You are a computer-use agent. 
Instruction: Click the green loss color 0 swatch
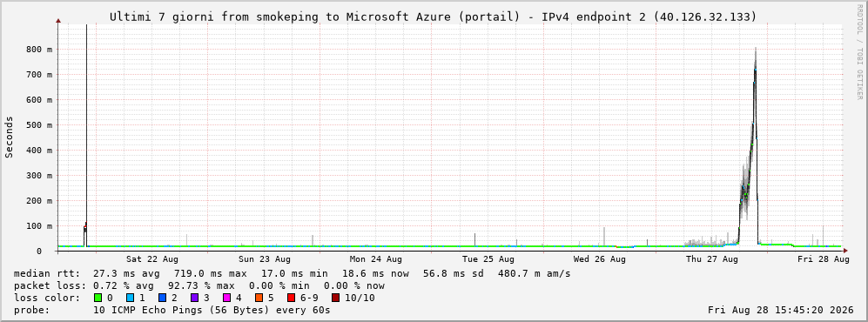tap(98, 299)
